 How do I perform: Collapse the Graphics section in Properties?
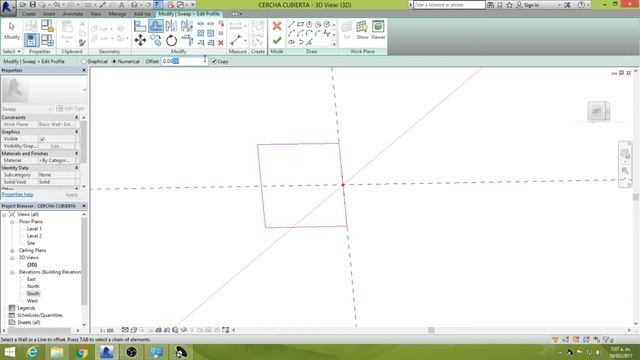pyautogui.click(x=76, y=132)
